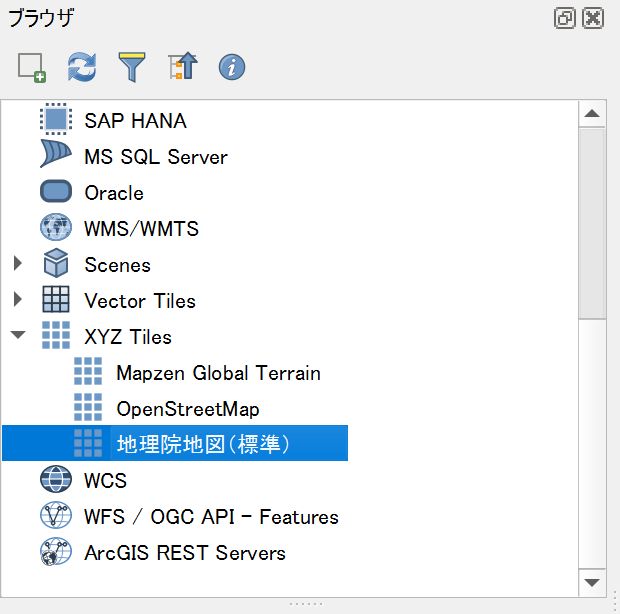Select the SAP HANA entry
The width and height of the screenshot is (620, 614).
click(x=135, y=121)
